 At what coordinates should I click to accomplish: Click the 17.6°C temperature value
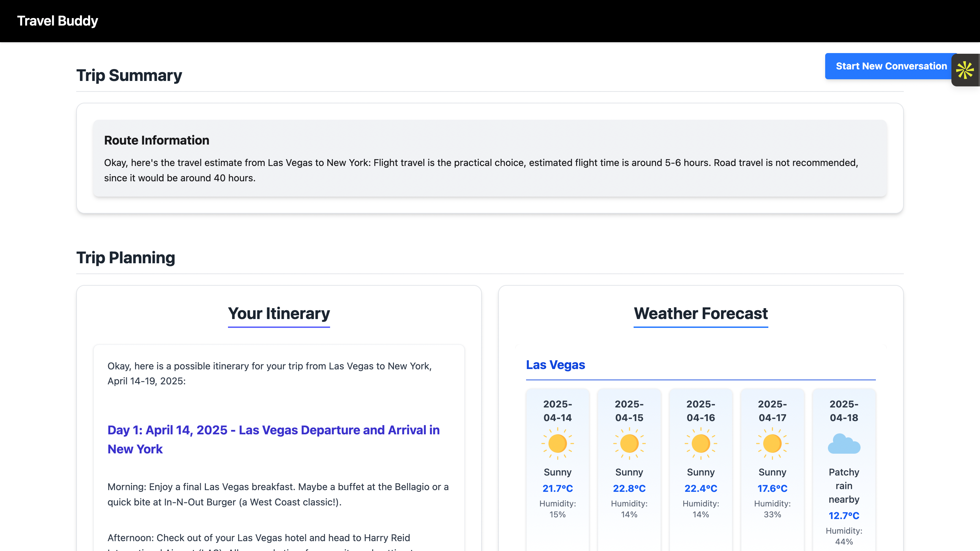pos(772,488)
